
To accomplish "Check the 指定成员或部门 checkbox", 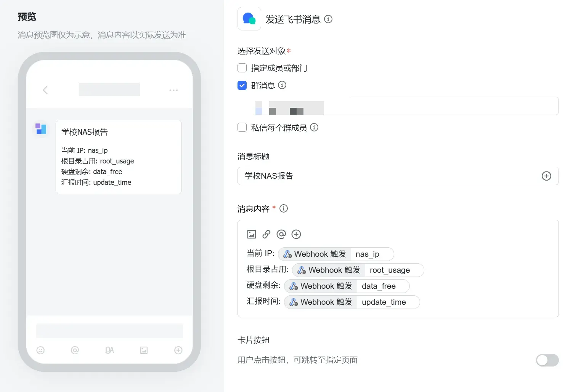I will click(x=242, y=68).
